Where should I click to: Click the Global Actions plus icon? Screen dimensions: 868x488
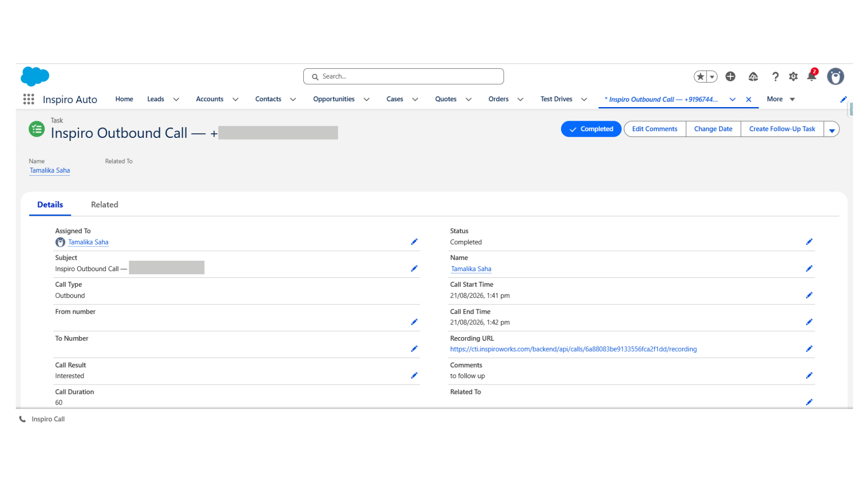click(x=730, y=76)
